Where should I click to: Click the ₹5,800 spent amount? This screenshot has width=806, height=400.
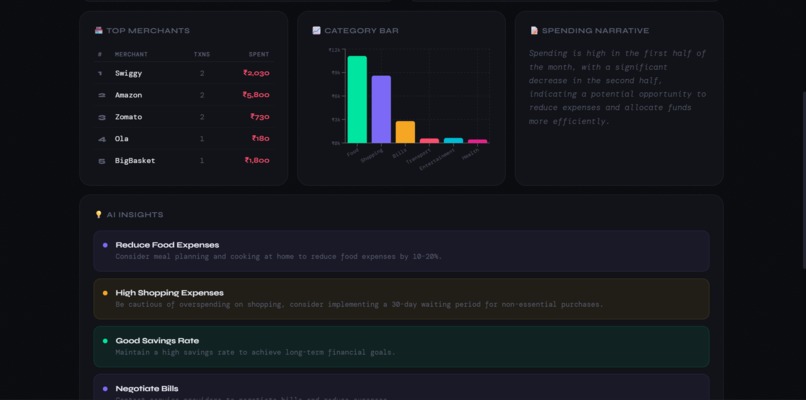[x=256, y=95]
